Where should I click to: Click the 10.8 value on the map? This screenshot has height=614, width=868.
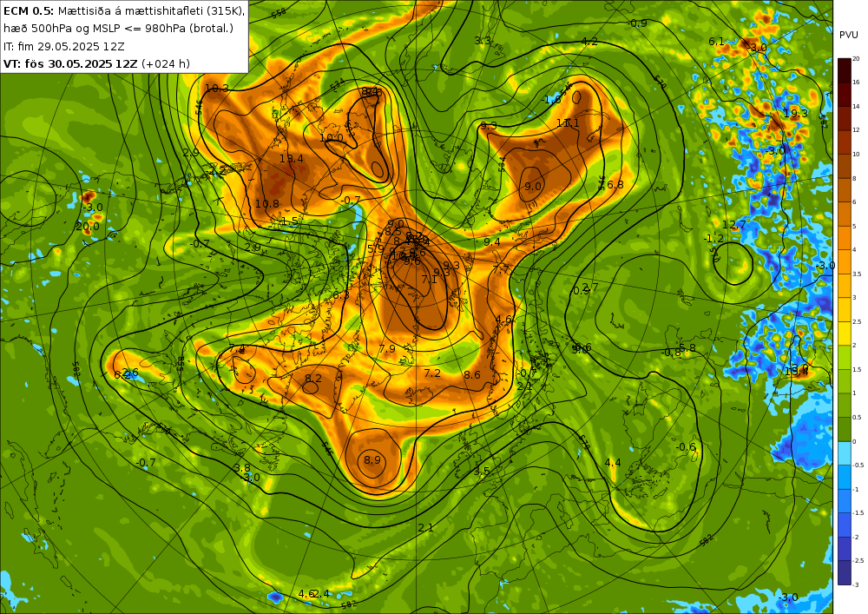266,204
